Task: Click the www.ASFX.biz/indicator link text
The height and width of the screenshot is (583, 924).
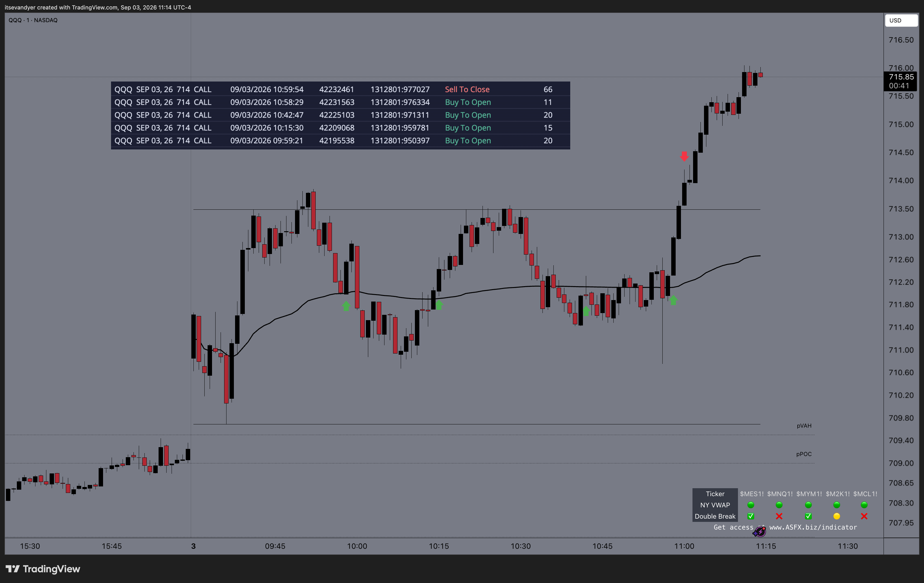Action: (813, 527)
